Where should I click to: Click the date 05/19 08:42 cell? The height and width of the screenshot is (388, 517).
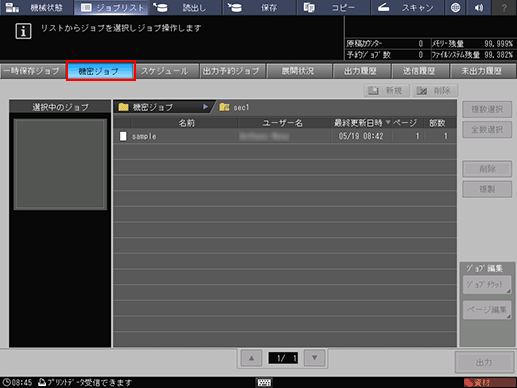click(361, 136)
